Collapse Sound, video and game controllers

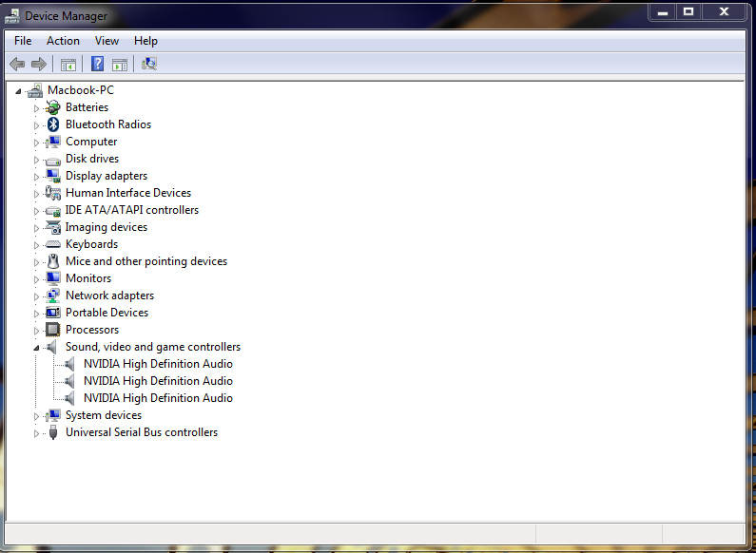point(36,348)
